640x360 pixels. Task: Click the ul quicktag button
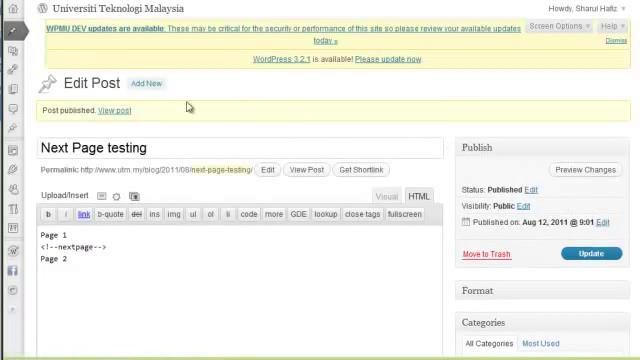click(x=193, y=214)
